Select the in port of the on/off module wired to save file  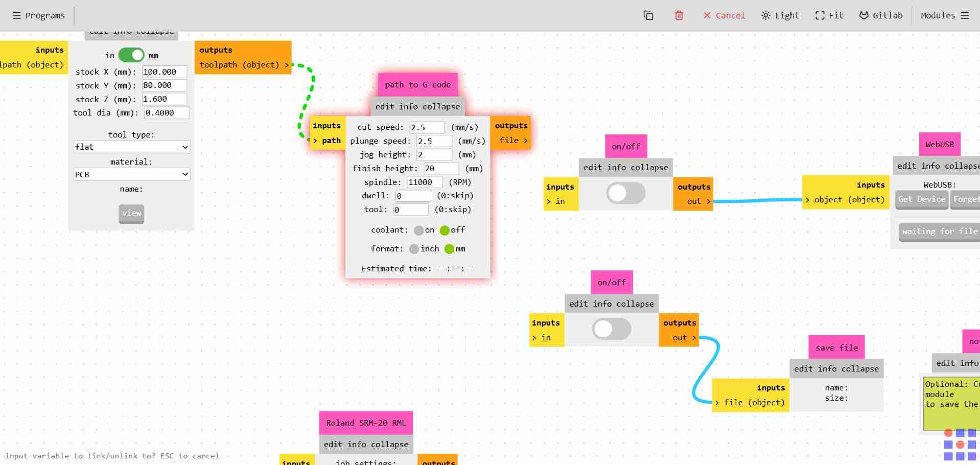coord(542,338)
